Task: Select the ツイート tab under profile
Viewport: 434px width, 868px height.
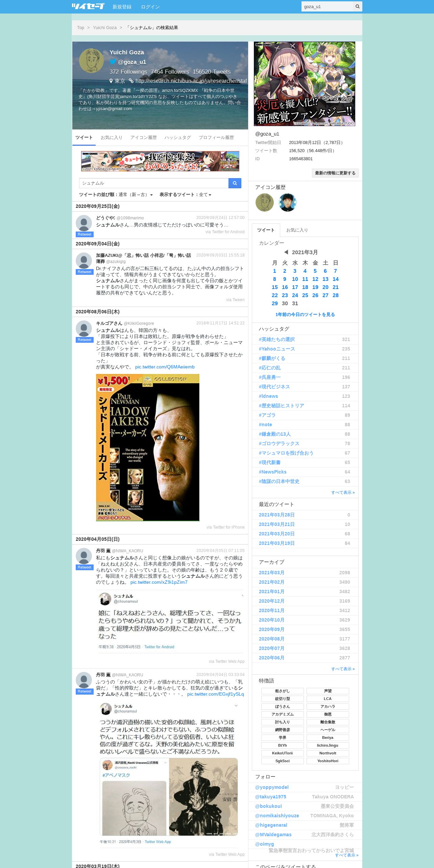Action: [84, 138]
